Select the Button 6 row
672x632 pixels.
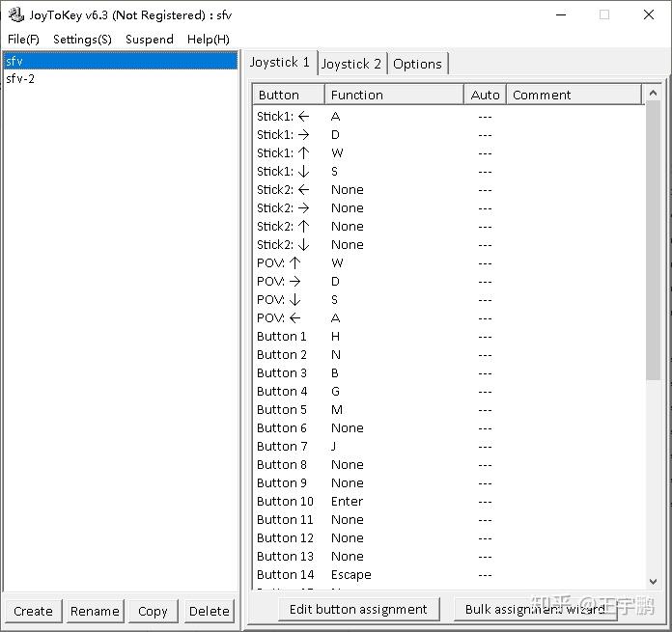(x=449, y=428)
